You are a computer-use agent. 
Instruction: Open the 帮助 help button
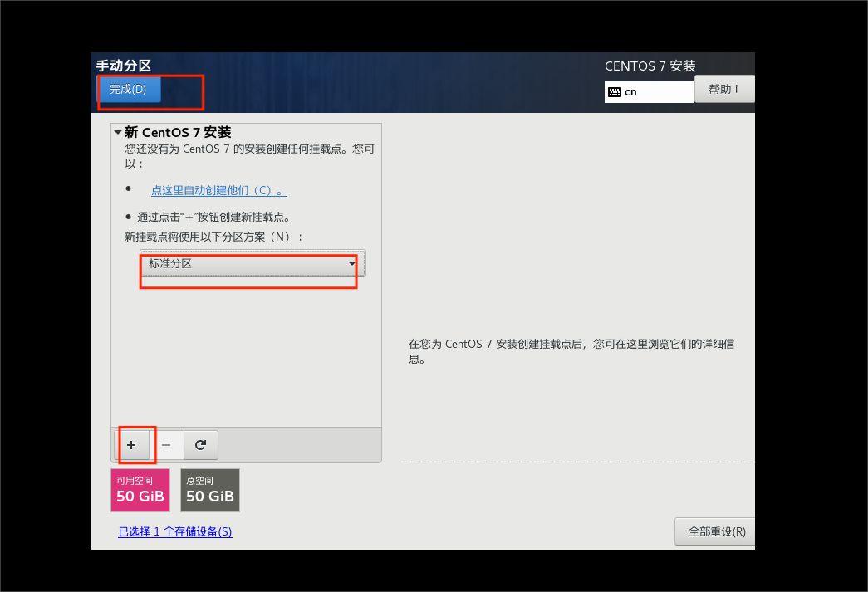click(x=724, y=89)
